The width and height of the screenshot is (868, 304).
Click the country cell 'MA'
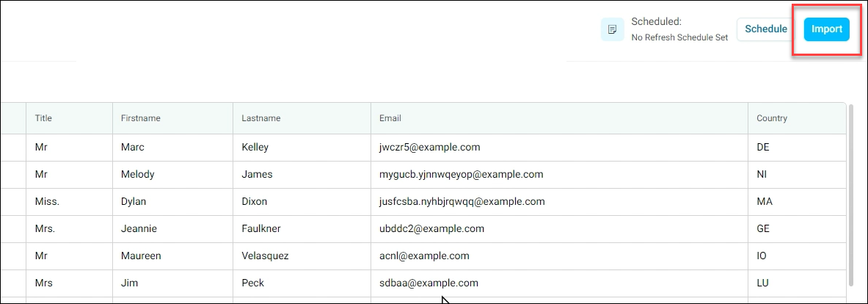tap(797, 201)
